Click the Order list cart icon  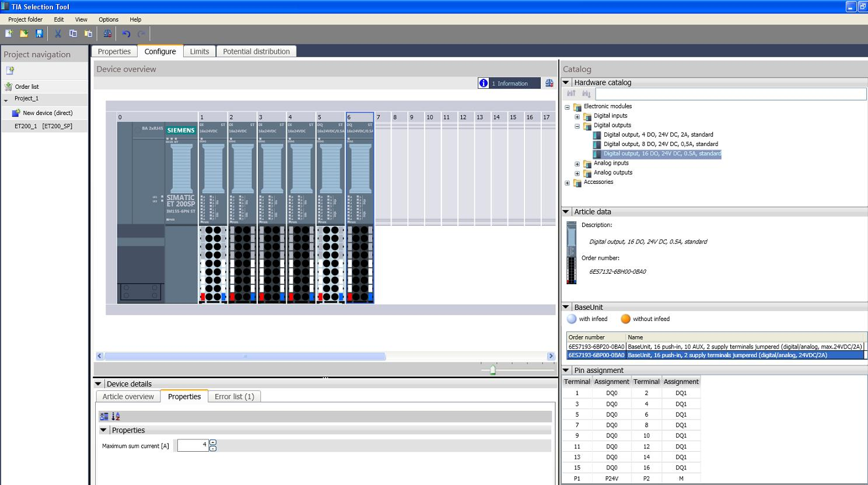coord(8,86)
